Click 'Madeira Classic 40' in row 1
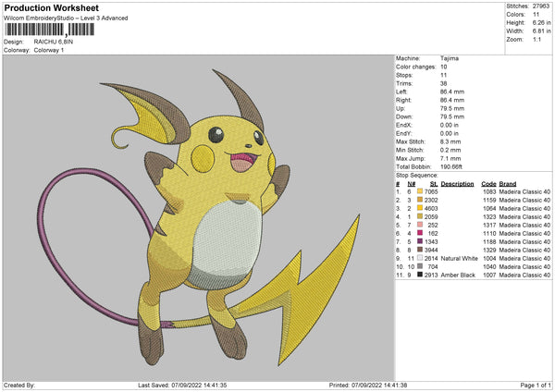This screenshot has height=392, width=555. tap(524, 191)
